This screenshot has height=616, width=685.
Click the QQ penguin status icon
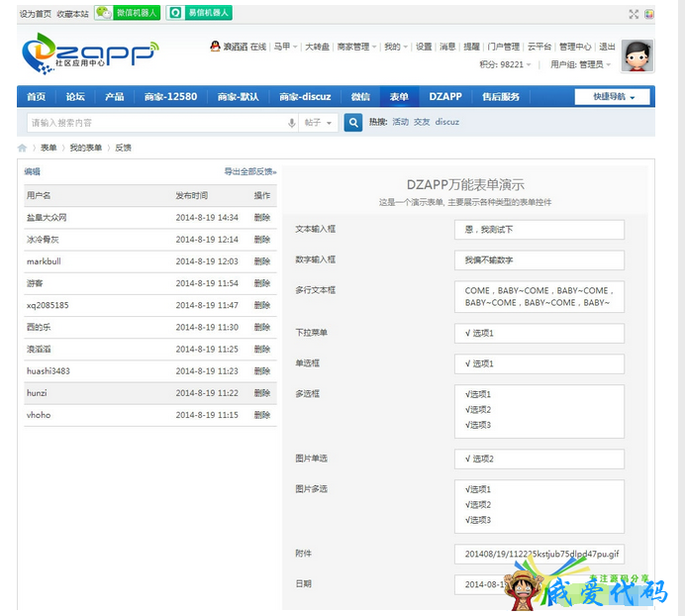[x=215, y=47]
